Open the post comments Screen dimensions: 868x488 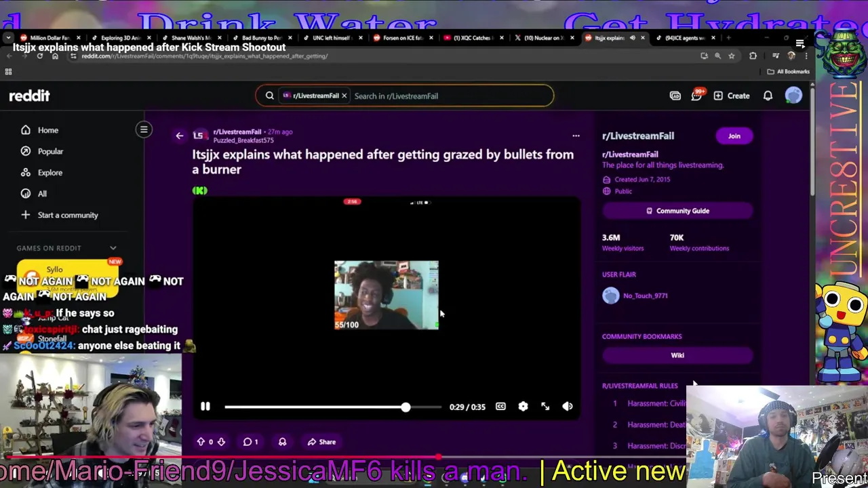tap(251, 442)
